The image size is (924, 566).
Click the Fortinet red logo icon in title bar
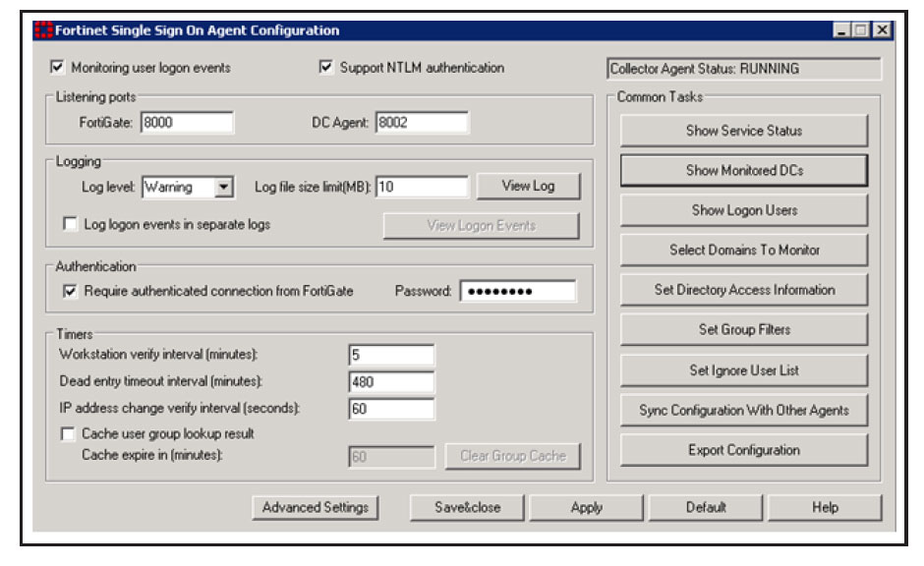43,30
